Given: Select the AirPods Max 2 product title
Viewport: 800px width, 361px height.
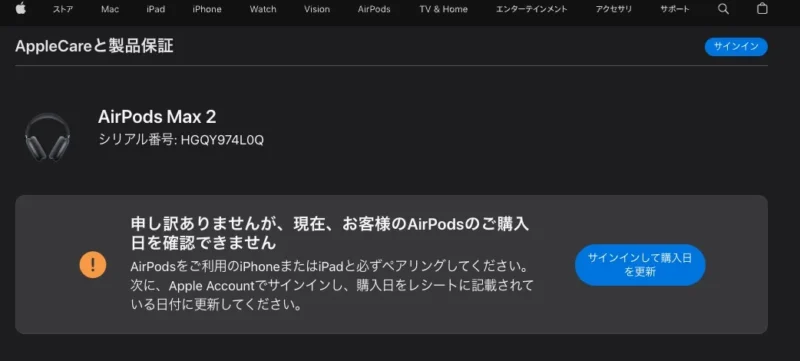Looking at the screenshot, I should coord(157,117).
